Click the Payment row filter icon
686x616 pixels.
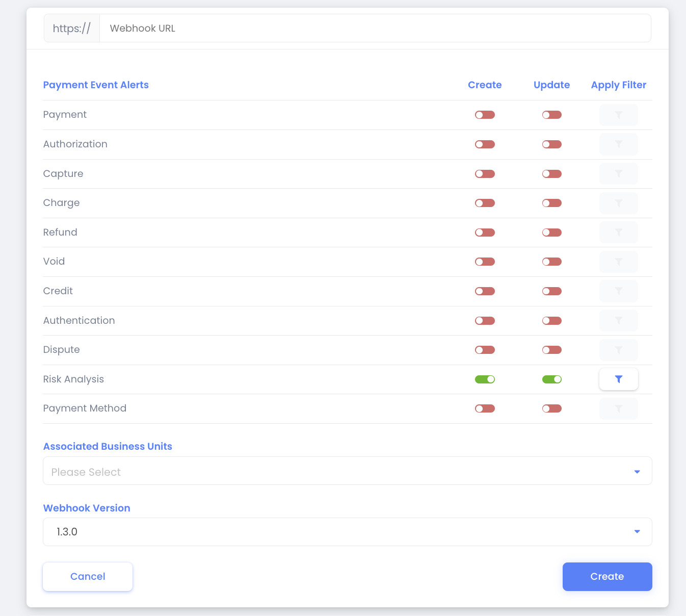coord(618,115)
